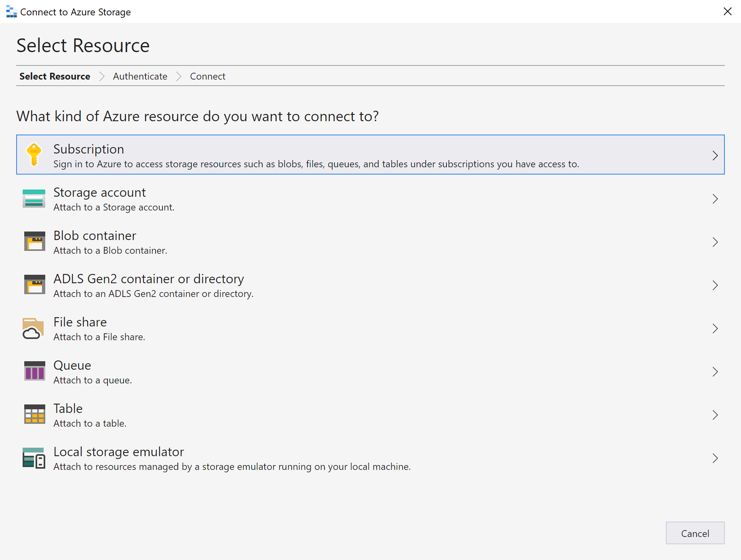This screenshot has height=560, width=741.
Task: Select the Blob container icon
Action: 34,242
